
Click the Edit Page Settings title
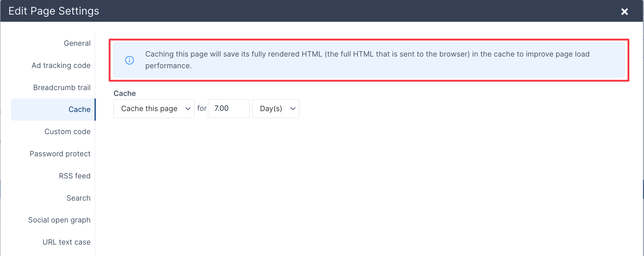click(54, 11)
